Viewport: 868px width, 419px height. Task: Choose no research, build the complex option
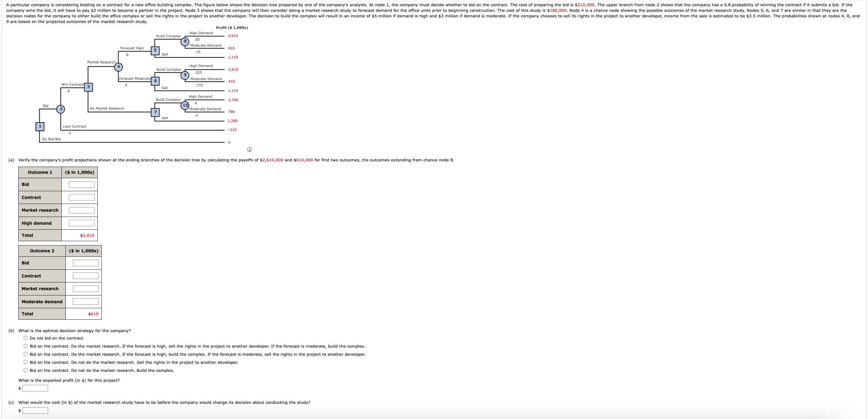click(x=26, y=370)
